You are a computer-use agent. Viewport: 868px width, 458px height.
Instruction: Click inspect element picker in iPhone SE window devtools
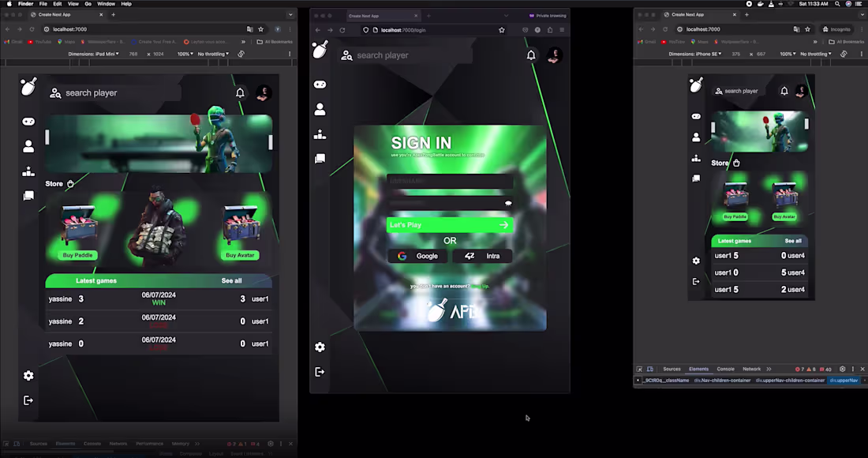tap(639, 369)
